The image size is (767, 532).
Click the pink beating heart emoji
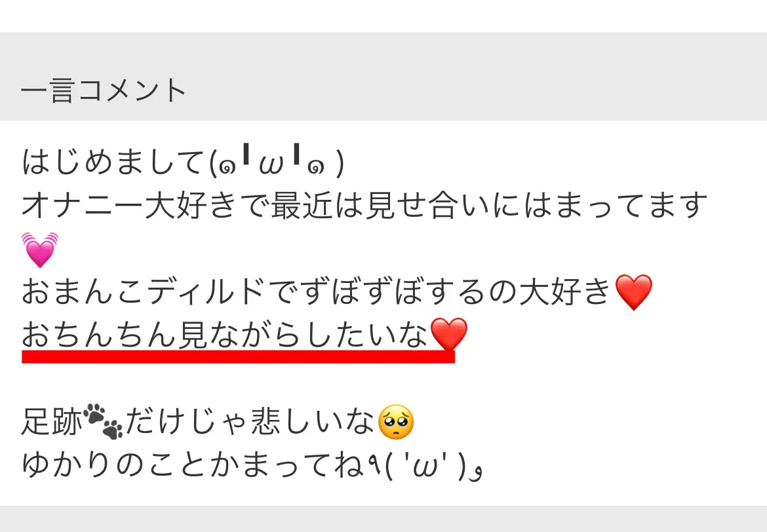[40, 250]
